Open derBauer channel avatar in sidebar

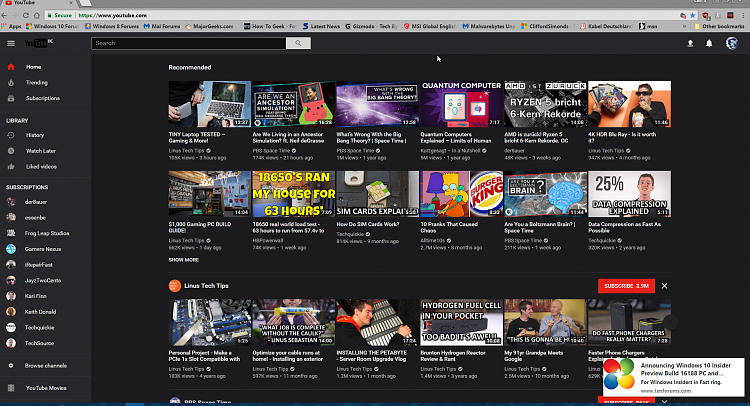[11, 202]
